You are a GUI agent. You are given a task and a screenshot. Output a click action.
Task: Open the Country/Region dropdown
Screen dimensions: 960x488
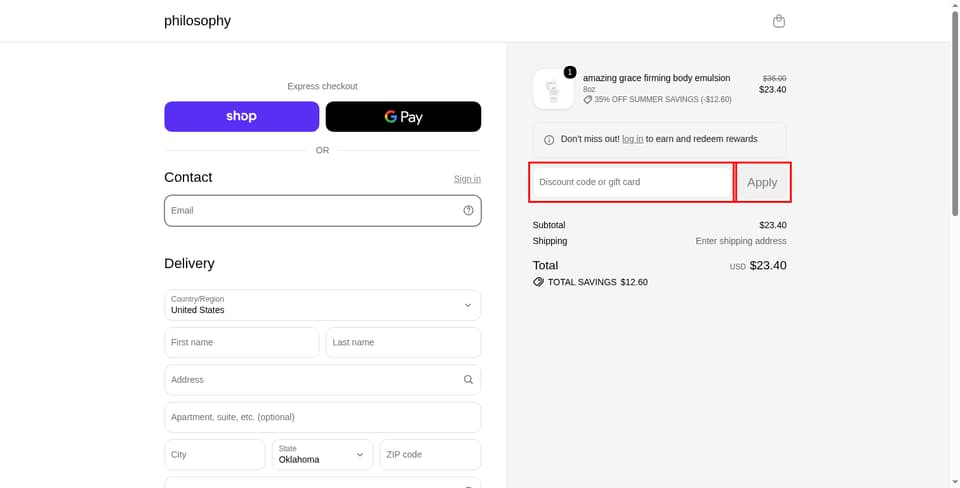tap(323, 305)
